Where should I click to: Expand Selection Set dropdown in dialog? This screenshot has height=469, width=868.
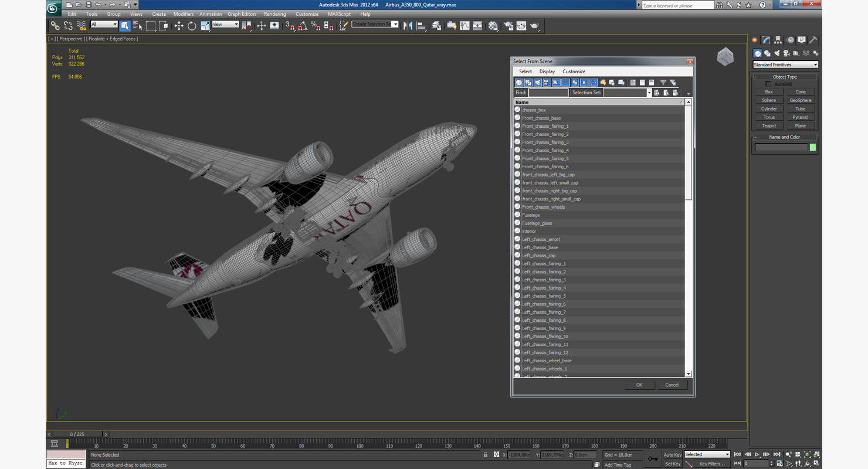(x=649, y=93)
